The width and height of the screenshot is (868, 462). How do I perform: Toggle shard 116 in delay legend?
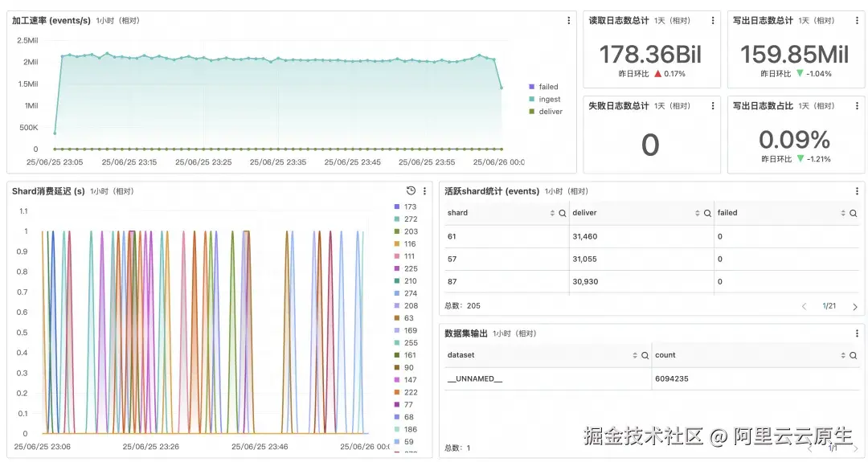[x=405, y=243]
